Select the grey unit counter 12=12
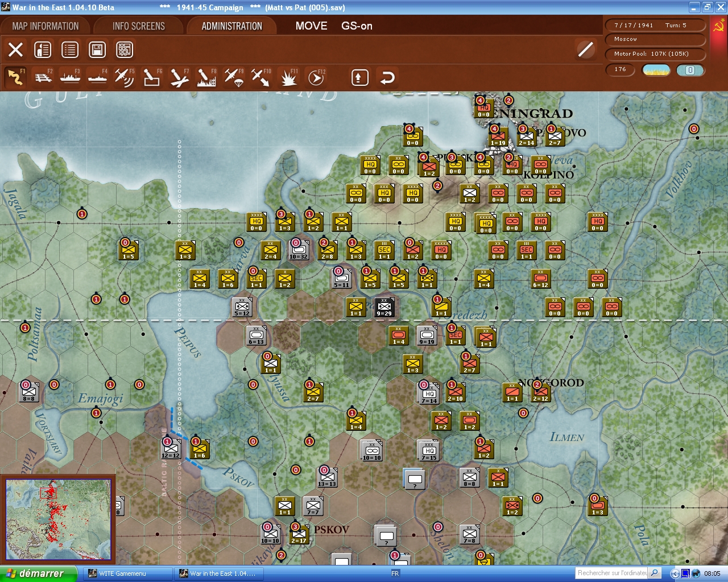This screenshot has height=582, width=728. coord(171,450)
